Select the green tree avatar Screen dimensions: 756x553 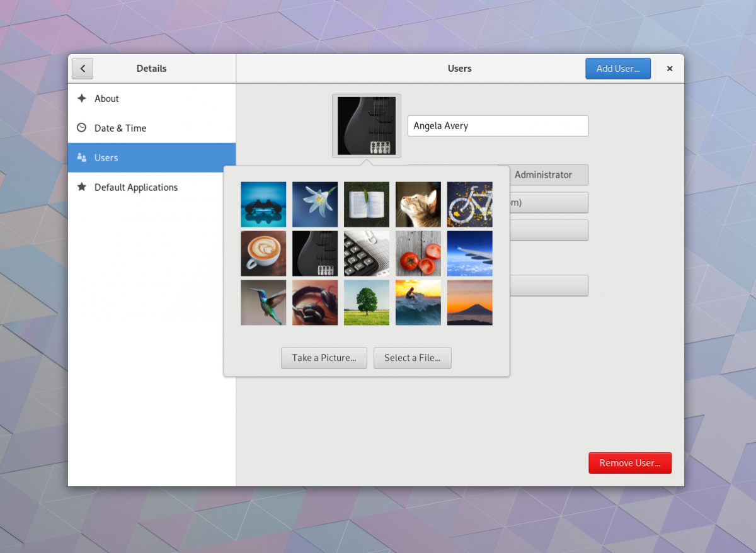pyautogui.click(x=366, y=302)
